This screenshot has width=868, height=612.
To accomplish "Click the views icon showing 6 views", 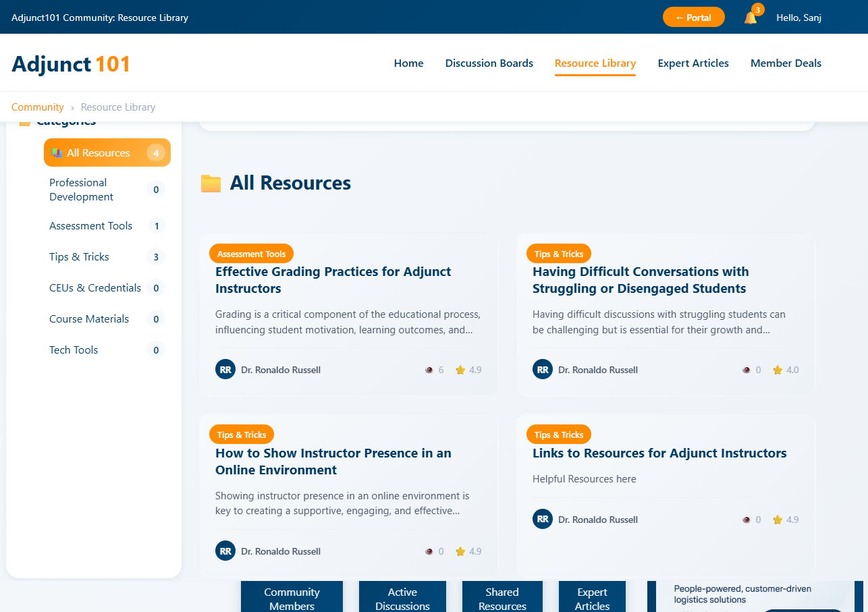I will [x=429, y=370].
